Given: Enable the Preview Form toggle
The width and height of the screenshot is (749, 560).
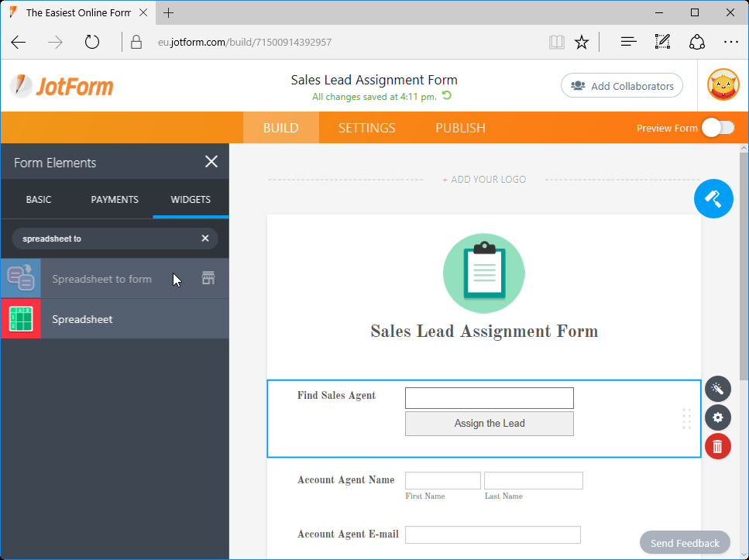Looking at the screenshot, I should [x=716, y=128].
